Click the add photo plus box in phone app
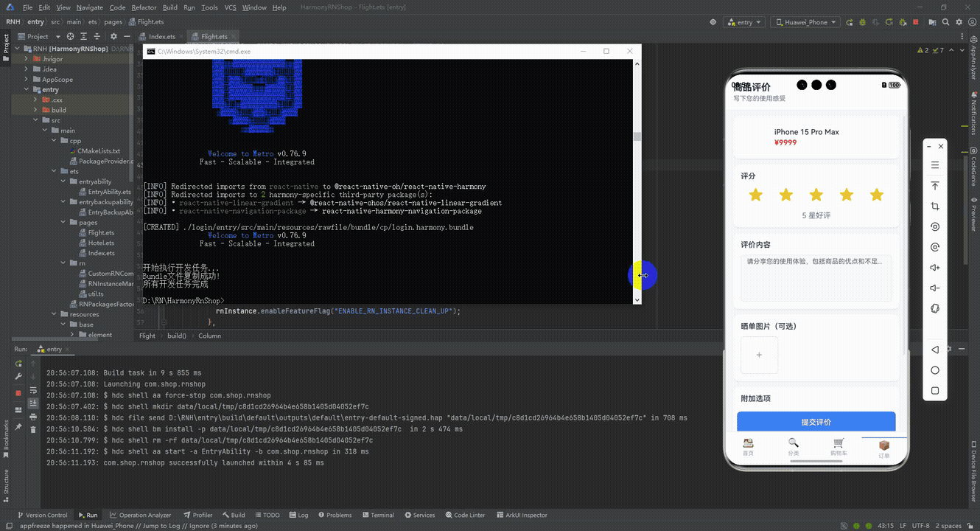Screen dimensions: 980x531 pos(759,355)
